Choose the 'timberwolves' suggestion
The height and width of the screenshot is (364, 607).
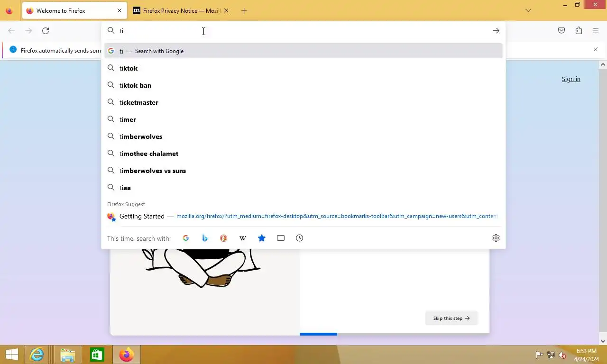[303, 136]
